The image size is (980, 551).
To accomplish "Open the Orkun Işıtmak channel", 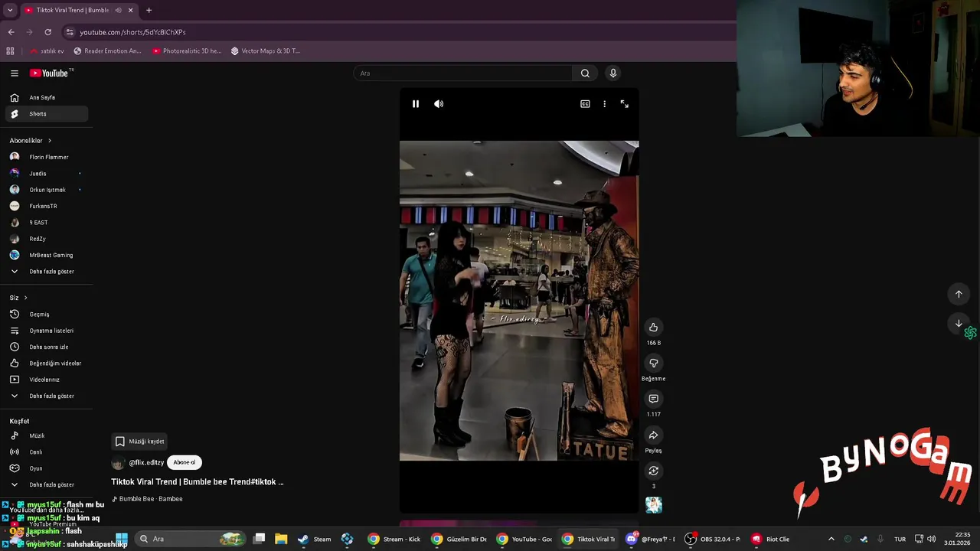I will 46,190.
